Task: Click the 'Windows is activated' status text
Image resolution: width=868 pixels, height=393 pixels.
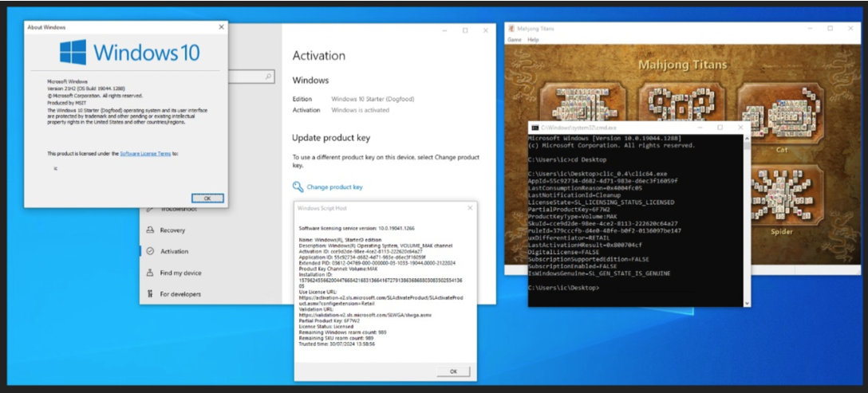Action: coord(360,110)
